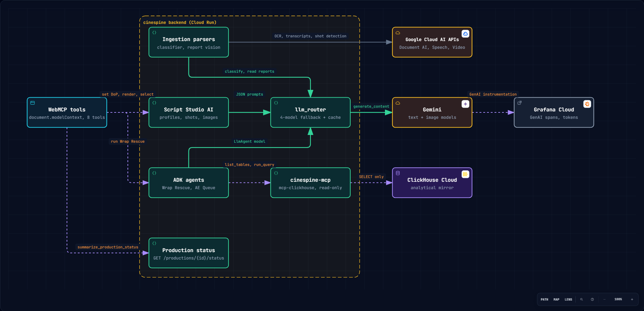Click the 'classify, read reports' edge label
This screenshot has height=311, width=644.
[x=249, y=71]
